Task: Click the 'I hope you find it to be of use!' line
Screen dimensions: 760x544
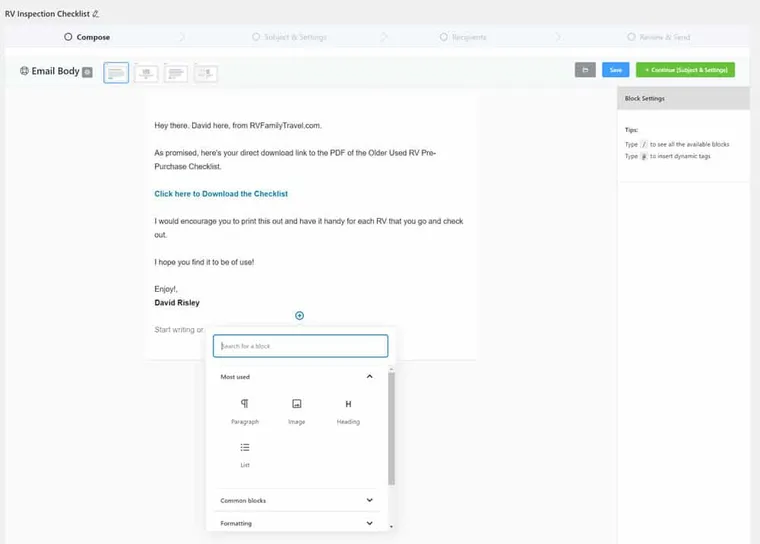Action: (204, 262)
